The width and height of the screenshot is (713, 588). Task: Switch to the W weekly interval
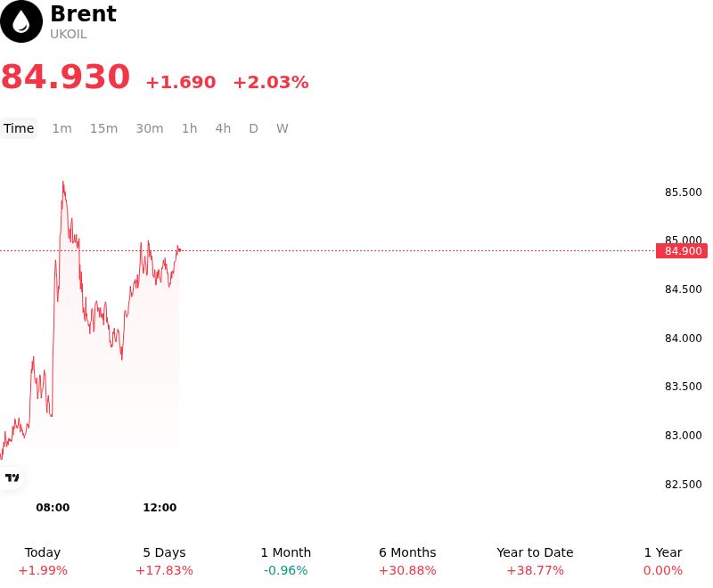(x=282, y=128)
